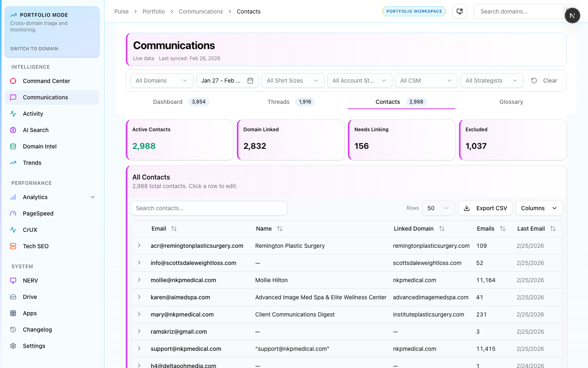Open the Columns dropdown
Screen dimensions: 588x368
(x=539, y=208)
